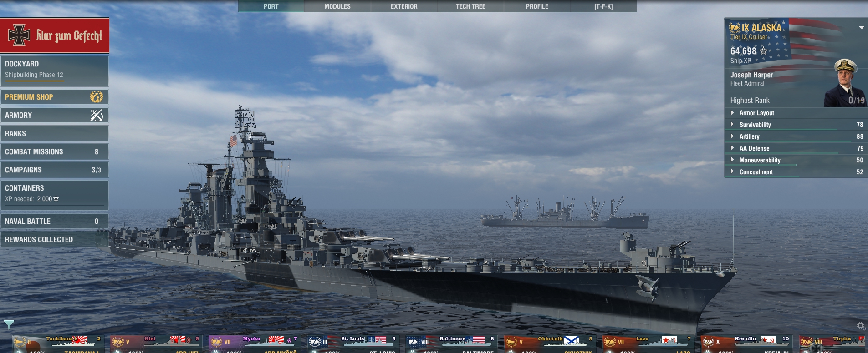Collapse ship info panel with top arrow
The image size is (868, 353).
click(862, 28)
